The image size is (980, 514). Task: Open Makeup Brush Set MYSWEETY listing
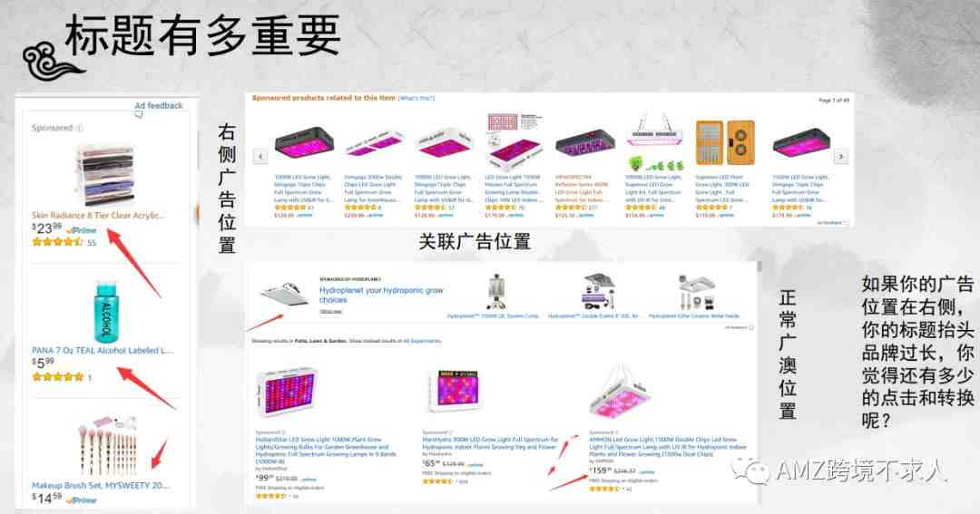(x=101, y=485)
